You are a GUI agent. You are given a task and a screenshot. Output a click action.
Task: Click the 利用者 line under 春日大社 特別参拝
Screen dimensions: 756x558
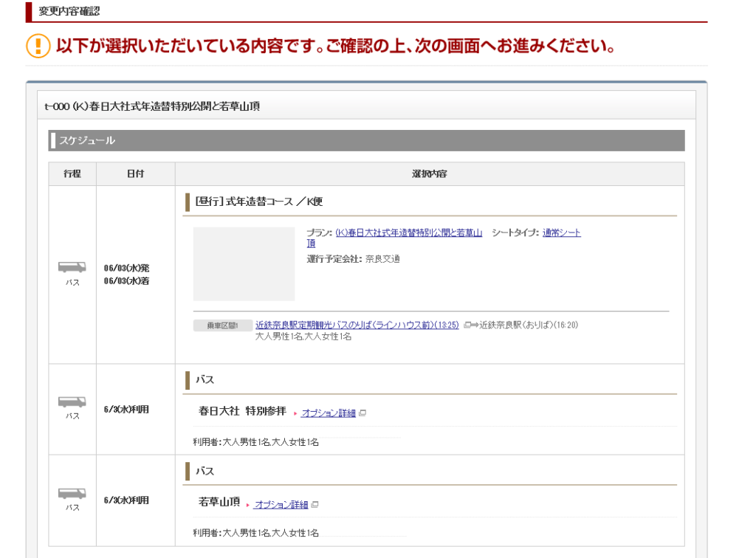click(256, 442)
